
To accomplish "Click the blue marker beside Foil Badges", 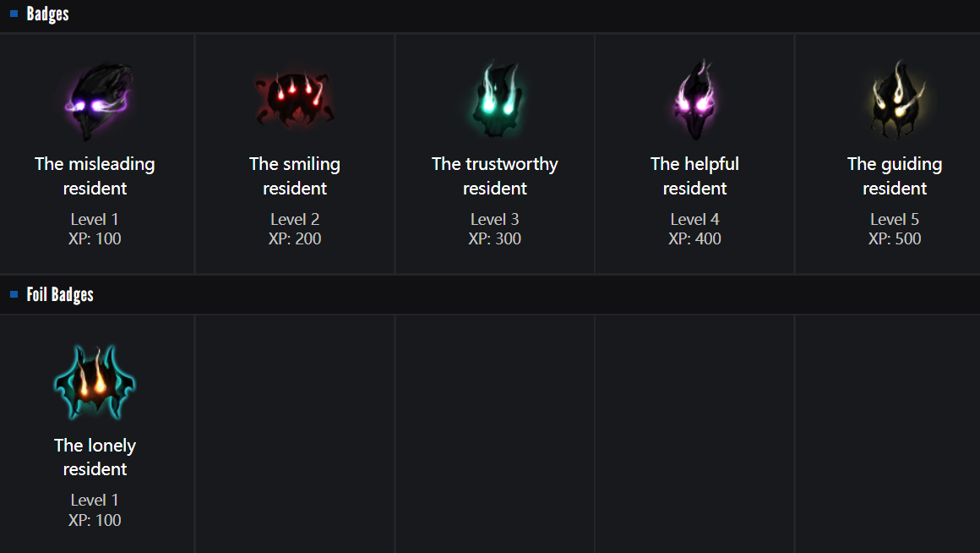I will 14,294.
